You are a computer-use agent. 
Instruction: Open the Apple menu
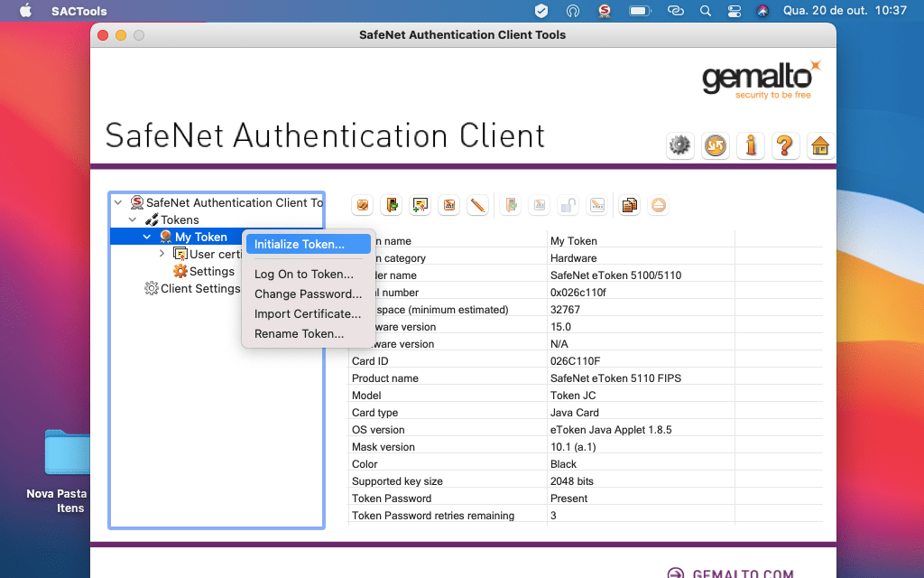[26, 11]
